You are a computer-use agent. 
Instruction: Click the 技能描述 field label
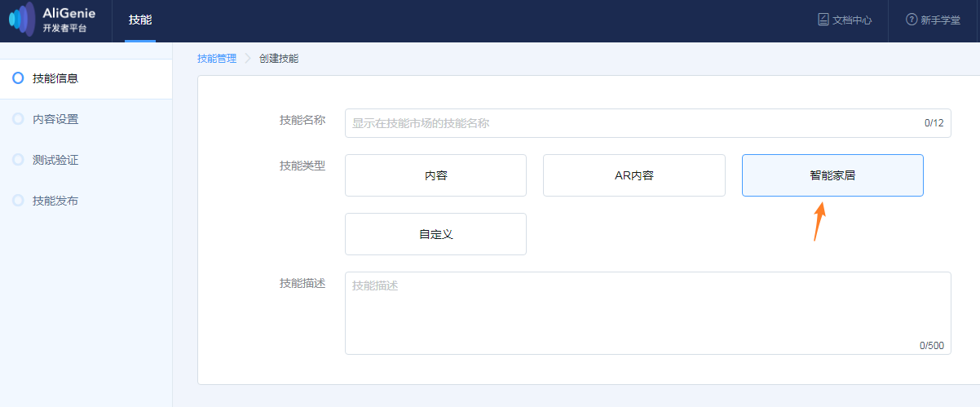[x=302, y=283]
